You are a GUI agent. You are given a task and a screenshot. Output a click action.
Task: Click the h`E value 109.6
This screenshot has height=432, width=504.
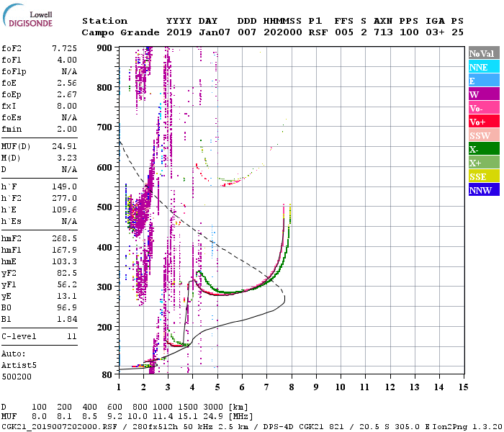pos(64,210)
